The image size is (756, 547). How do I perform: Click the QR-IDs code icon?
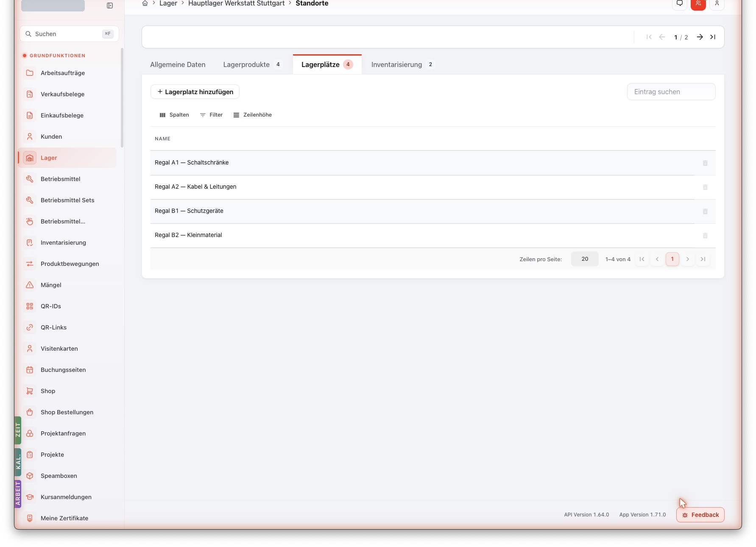(x=30, y=306)
